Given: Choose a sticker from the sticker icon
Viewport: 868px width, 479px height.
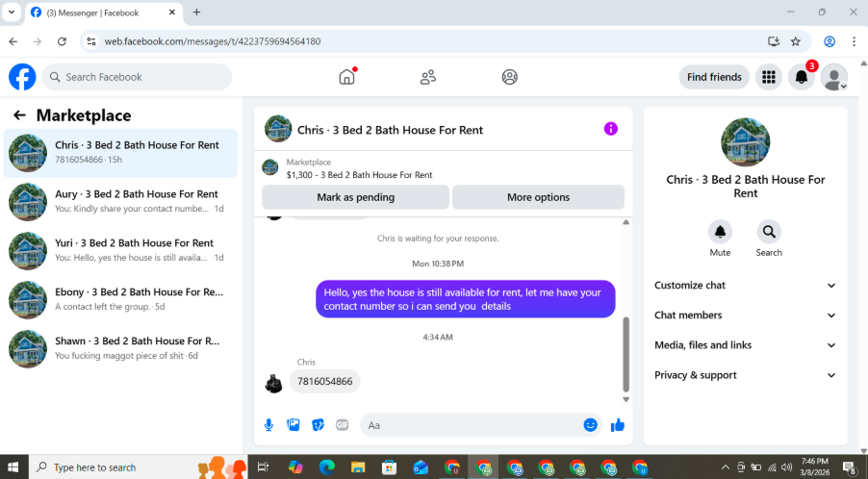Looking at the screenshot, I should point(318,425).
